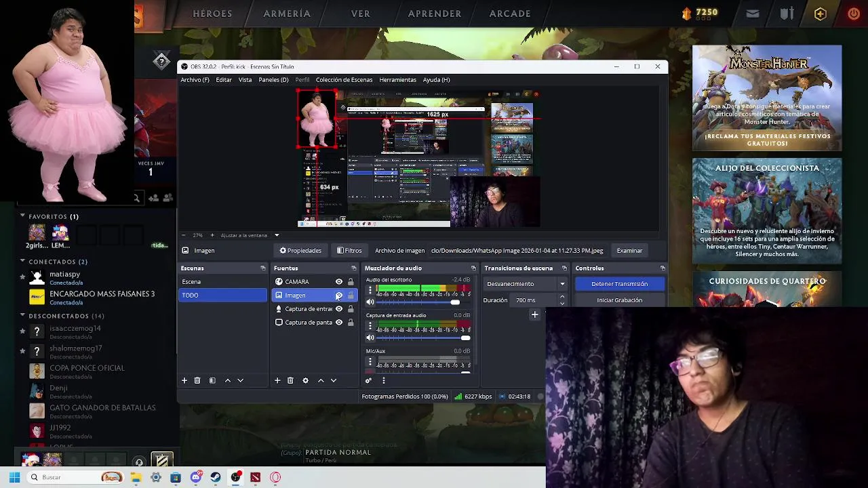This screenshot has height=488, width=868.
Task: Open Propiedades for the selected source
Action: click(300, 251)
